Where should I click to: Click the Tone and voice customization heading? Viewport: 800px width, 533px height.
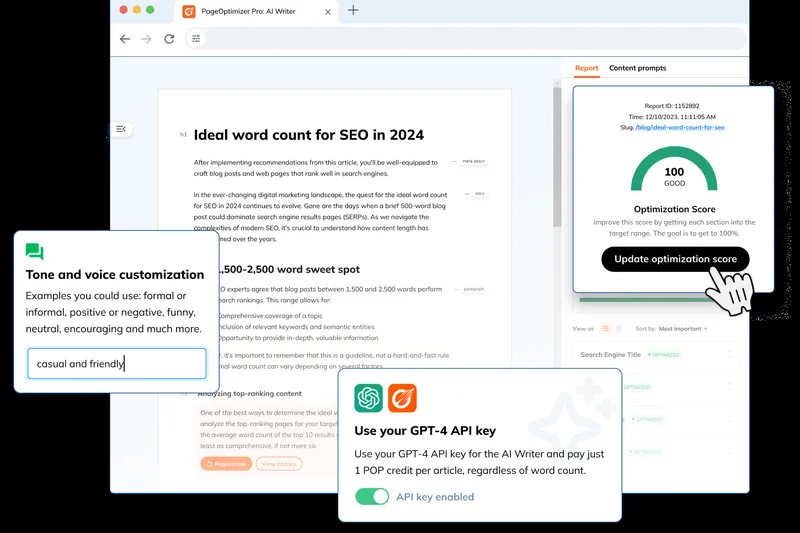pos(115,275)
